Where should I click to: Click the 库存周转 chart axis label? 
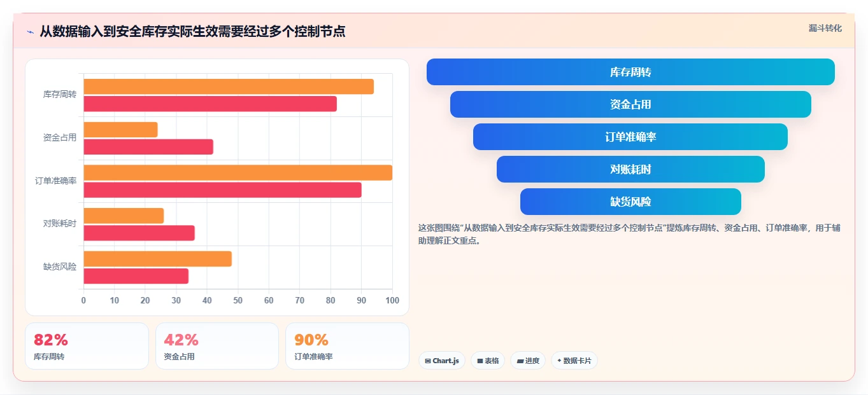60,94
